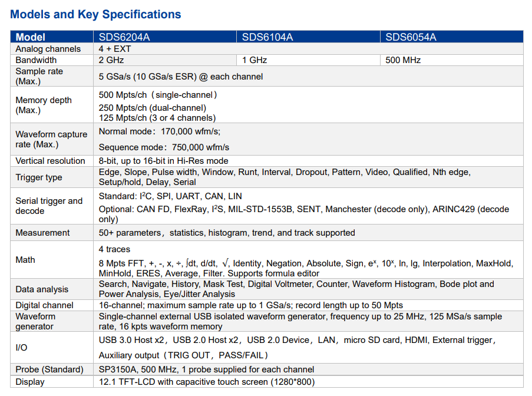Select the 'Sample rate (Max.)' label
Screen dimensions: 532x396
pyautogui.click(x=39, y=77)
